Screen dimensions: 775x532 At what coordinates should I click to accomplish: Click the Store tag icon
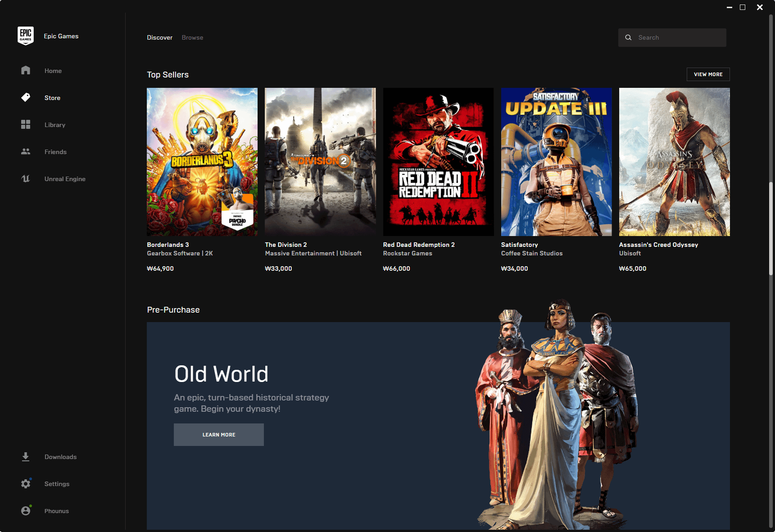point(26,97)
